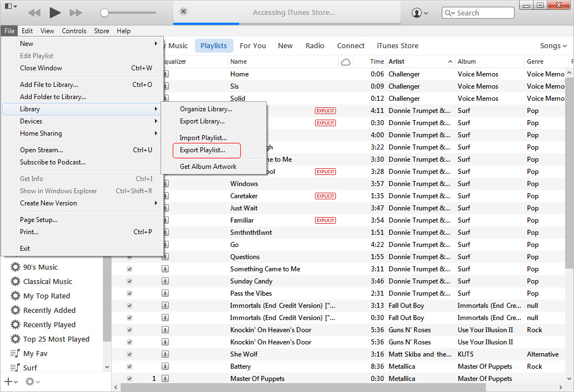The width and height of the screenshot is (574, 392).
Task: Open the user account icon menu
Action: [420, 13]
